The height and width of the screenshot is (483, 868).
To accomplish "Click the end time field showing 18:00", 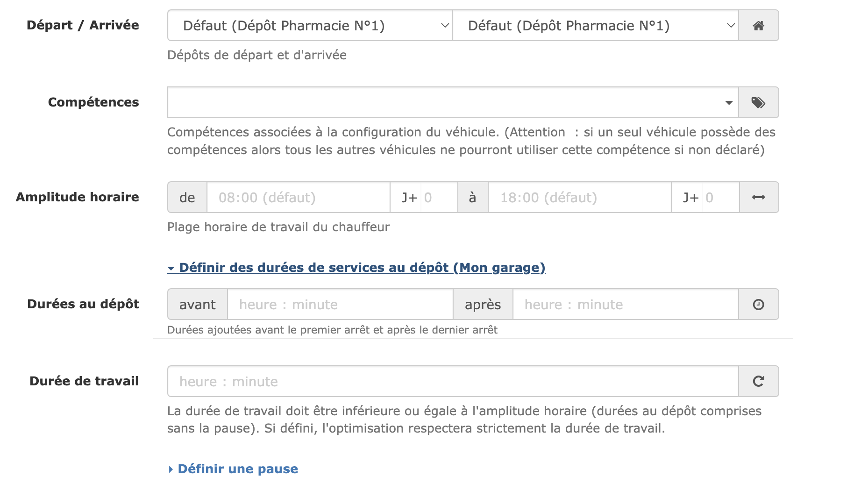I will tap(578, 197).
